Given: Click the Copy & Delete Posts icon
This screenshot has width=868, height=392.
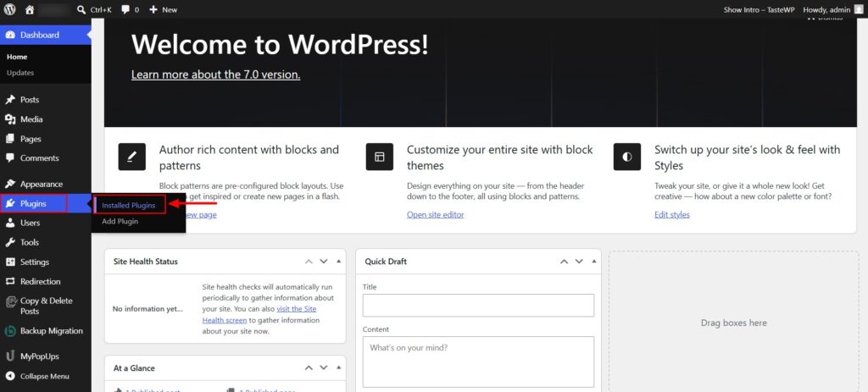Looking at the screenshot, I should click(x=10, y=301).
